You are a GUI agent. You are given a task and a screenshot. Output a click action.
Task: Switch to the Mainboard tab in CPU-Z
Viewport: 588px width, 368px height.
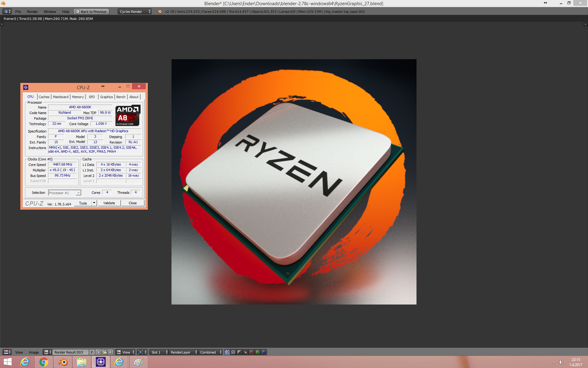pos(61,97)
